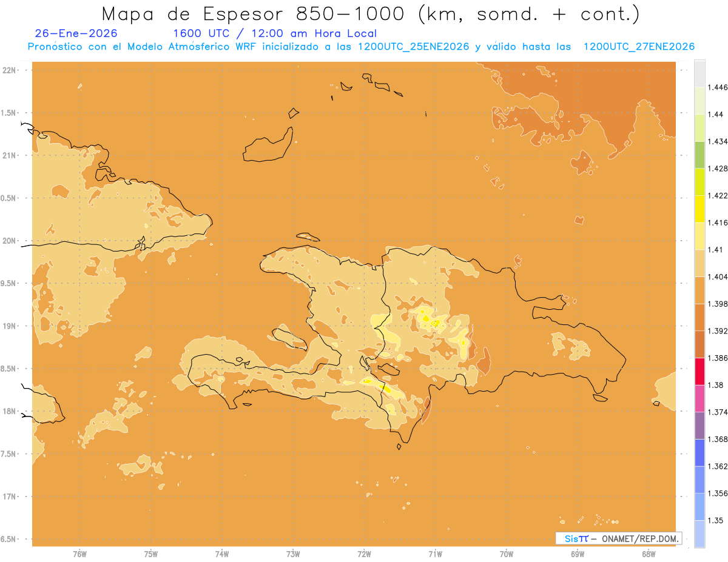The image size is (728, 562).
Task: Click the legend value '1.446'
Action: tap(718, 87)
